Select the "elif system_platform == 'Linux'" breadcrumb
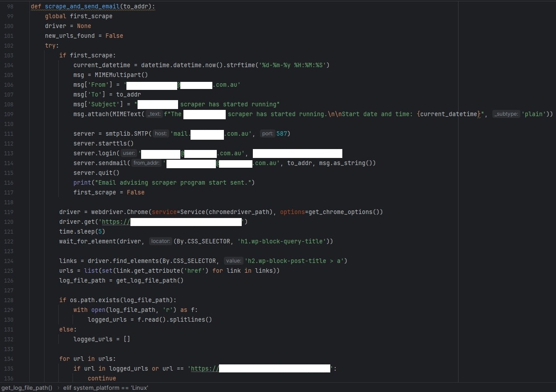Image resolution: width=556 pixels, height=392 pixels. tap(106, 388)
